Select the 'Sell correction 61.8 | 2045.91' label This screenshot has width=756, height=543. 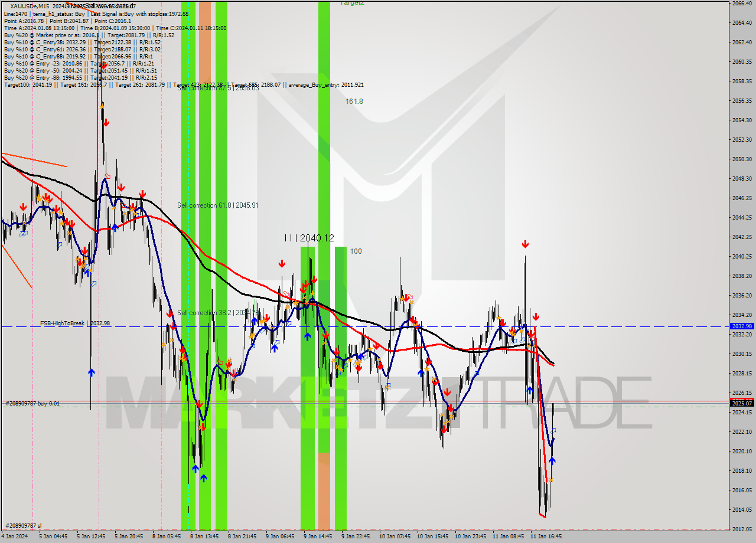click(217, 205)
